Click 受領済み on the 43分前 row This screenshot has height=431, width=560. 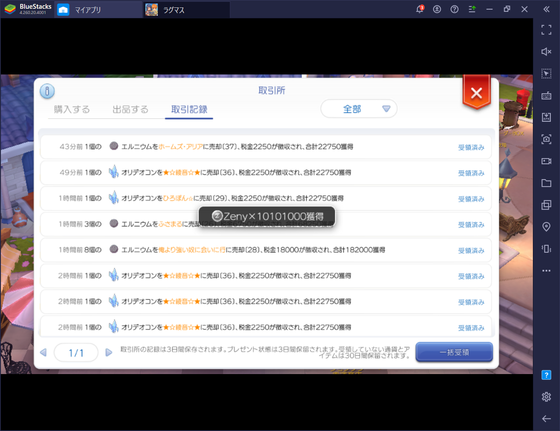[471, 147]
